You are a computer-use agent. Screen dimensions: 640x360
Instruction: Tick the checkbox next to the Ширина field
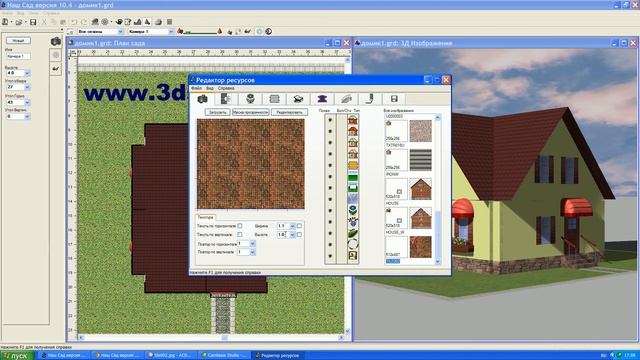click(x=299, y=226)
